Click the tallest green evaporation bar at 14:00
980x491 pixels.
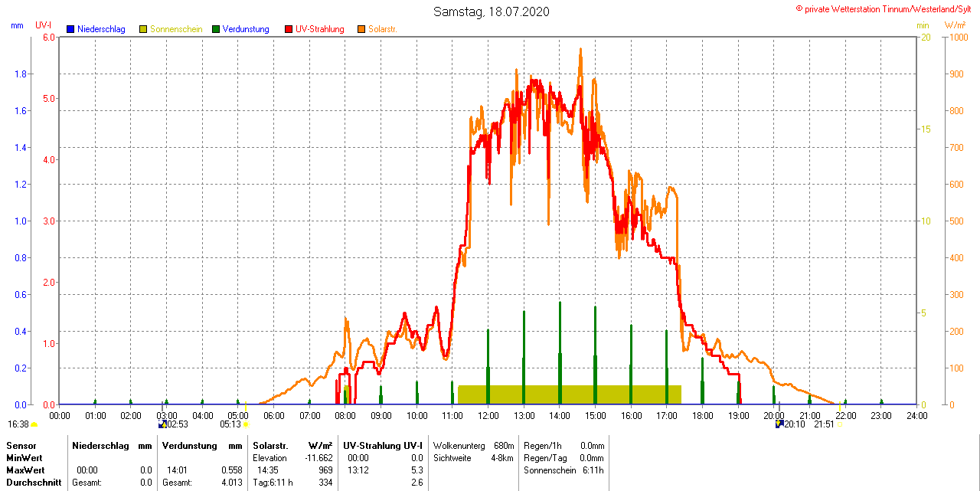(x=560, y=352)
